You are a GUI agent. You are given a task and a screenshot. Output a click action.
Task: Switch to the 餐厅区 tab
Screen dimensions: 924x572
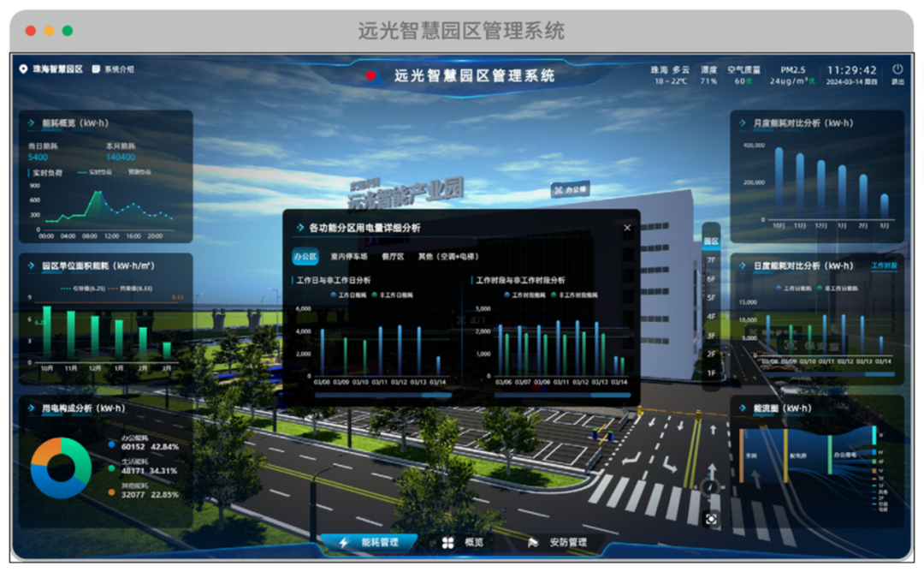[x=392, y=258]
